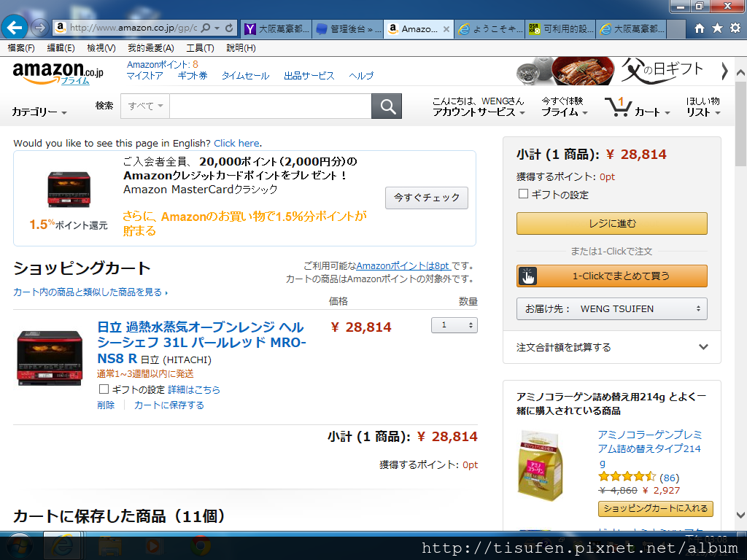This screenshot has height=560, width=747.
Task: Check the gift setting box in subtotal panel
Action: pyautogui.click(x=523, y=194)
